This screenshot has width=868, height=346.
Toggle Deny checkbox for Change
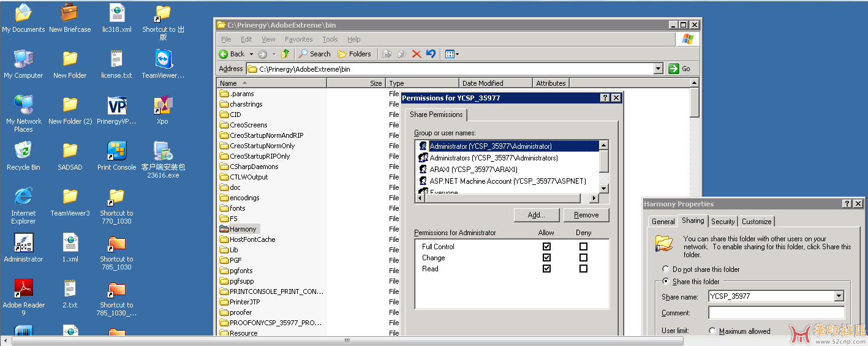[x=583, y=258]
